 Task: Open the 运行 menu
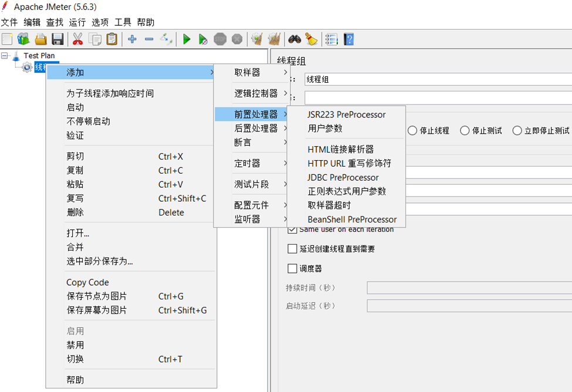click(77, 22)
